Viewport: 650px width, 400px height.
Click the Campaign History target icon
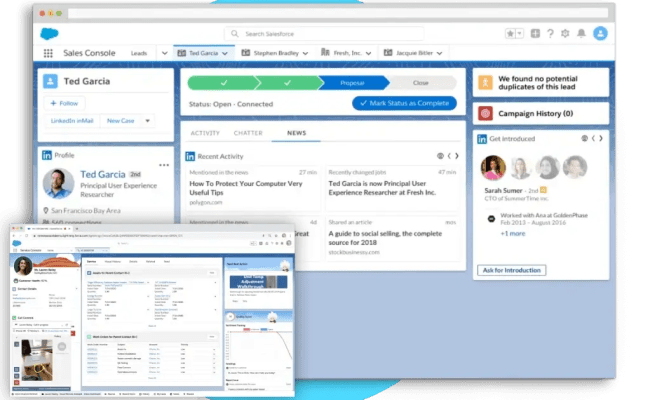[x=485, y=113]
